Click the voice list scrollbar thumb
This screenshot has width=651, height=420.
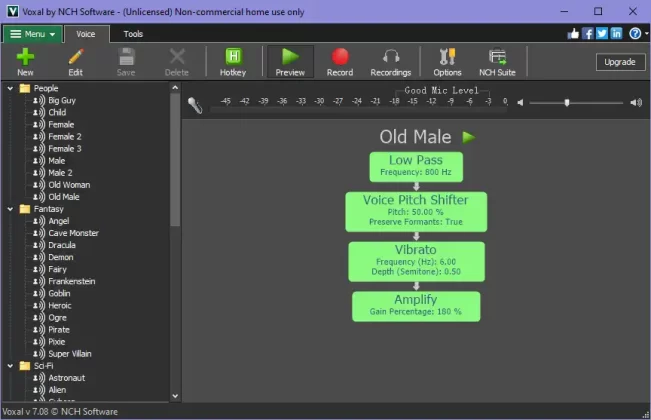[x=175, y=160]
